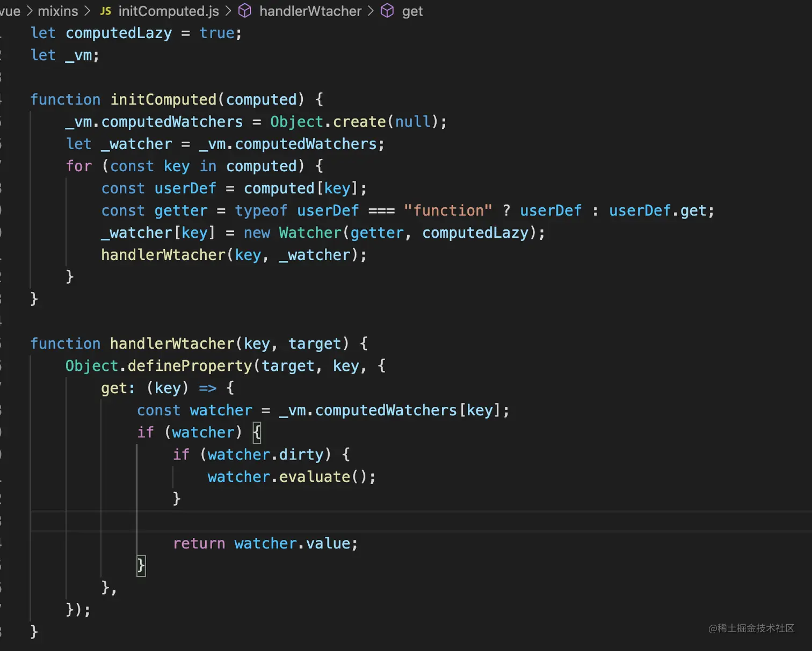Click 'const watcher' declaration
812x651 pixels.
click(x=194, y=411)
